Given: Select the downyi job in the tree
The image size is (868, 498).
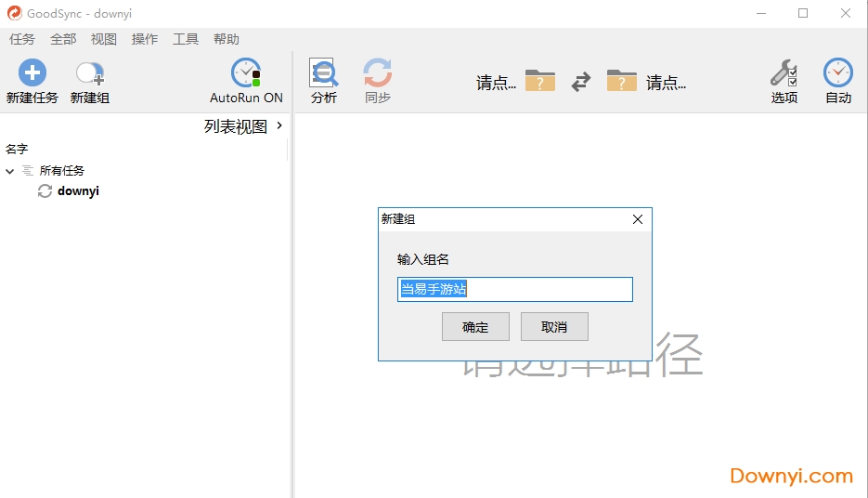Looking at the screenshot, I should [x=78, y=191].
